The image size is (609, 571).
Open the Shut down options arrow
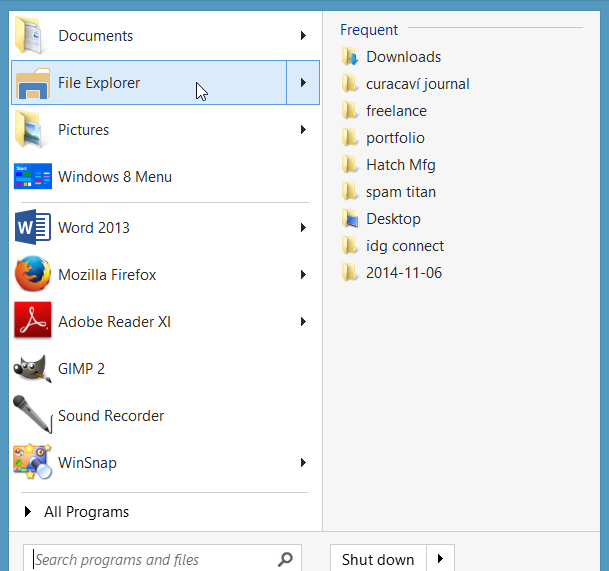[440, 559]
